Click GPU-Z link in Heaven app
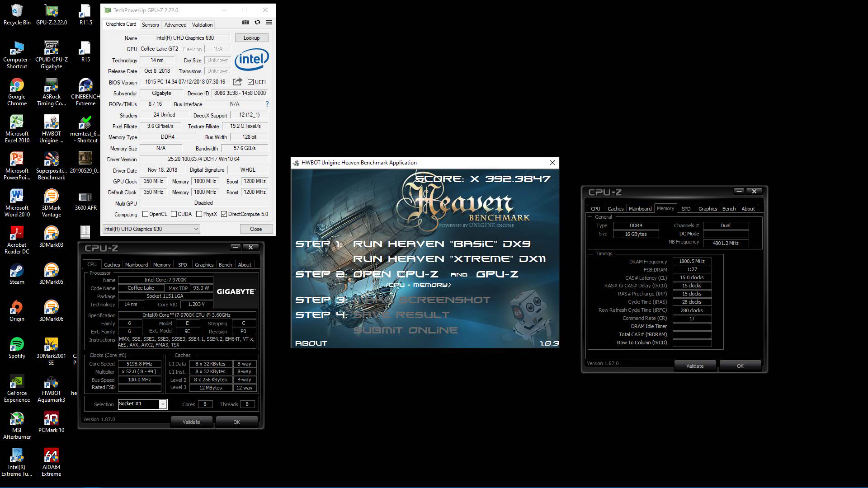The image size is (868, 488). (x=497, y=274)
